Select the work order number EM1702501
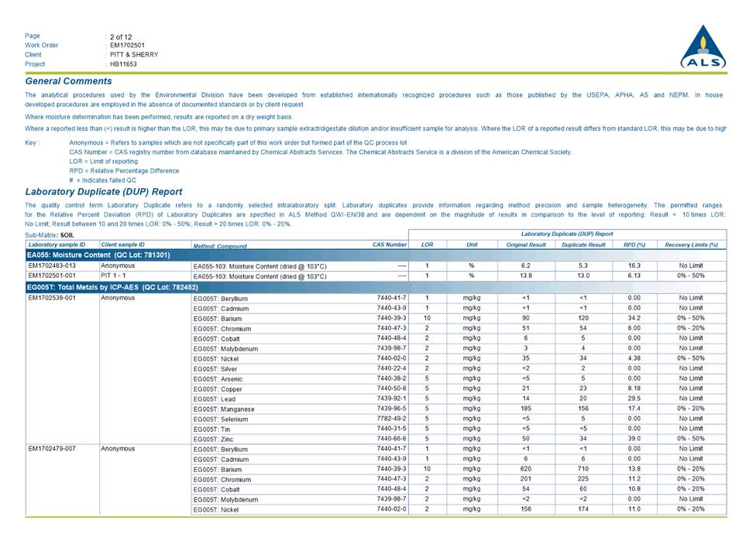This screenshot has width=756, height=534. pos(127,45)
